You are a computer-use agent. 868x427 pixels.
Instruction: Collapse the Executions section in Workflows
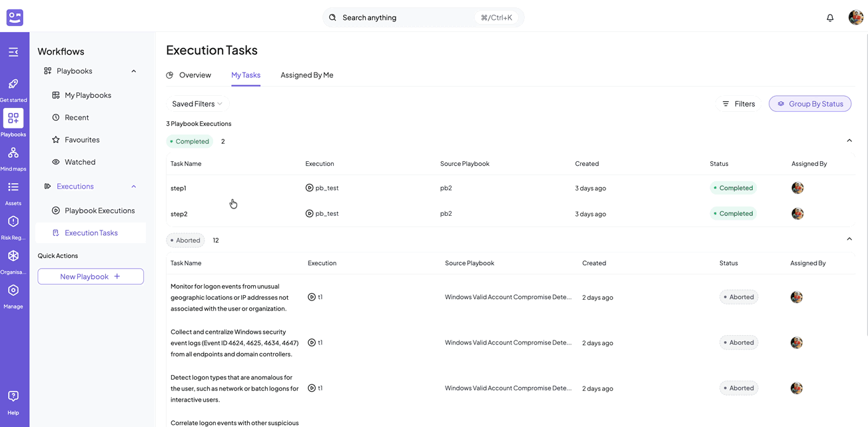[x=133, y=186]
